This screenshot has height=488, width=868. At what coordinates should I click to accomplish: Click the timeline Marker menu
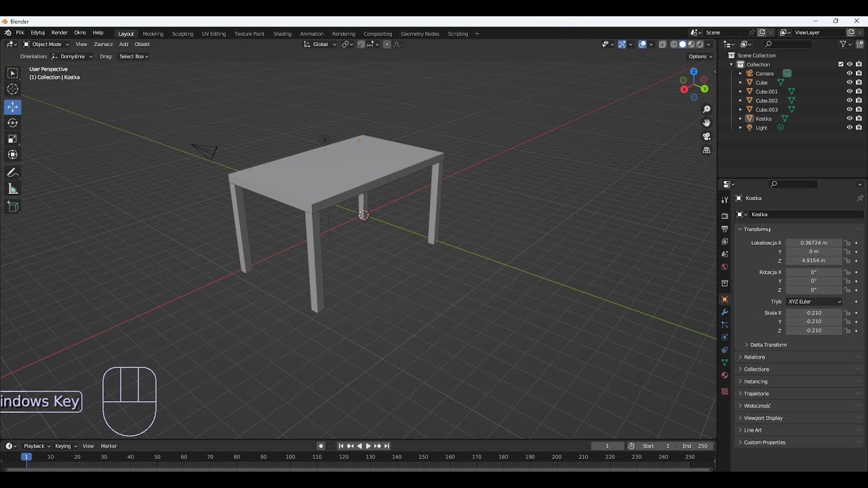(108, 446)
